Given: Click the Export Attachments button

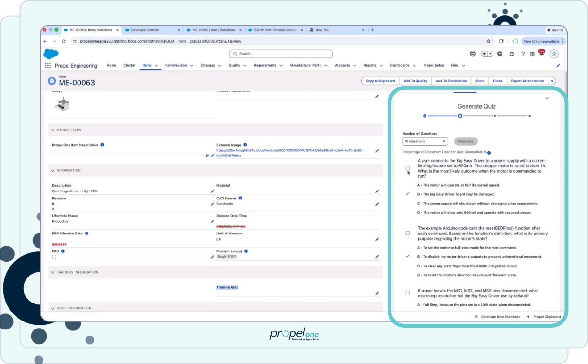Looking at the screenshot, I should (x=527, y=81).
